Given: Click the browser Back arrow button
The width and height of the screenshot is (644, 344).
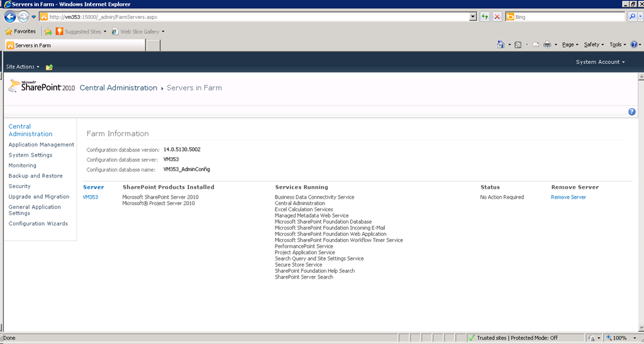Looking at the screenshot, I should click(10, 17).
